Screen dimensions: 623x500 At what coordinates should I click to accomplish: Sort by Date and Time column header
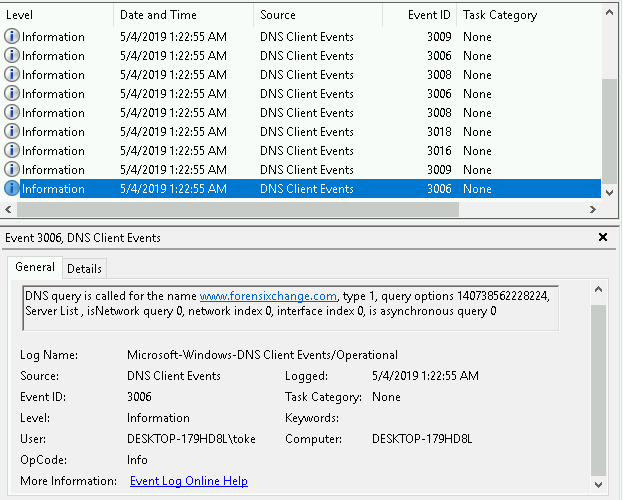[x=184, y=15]
